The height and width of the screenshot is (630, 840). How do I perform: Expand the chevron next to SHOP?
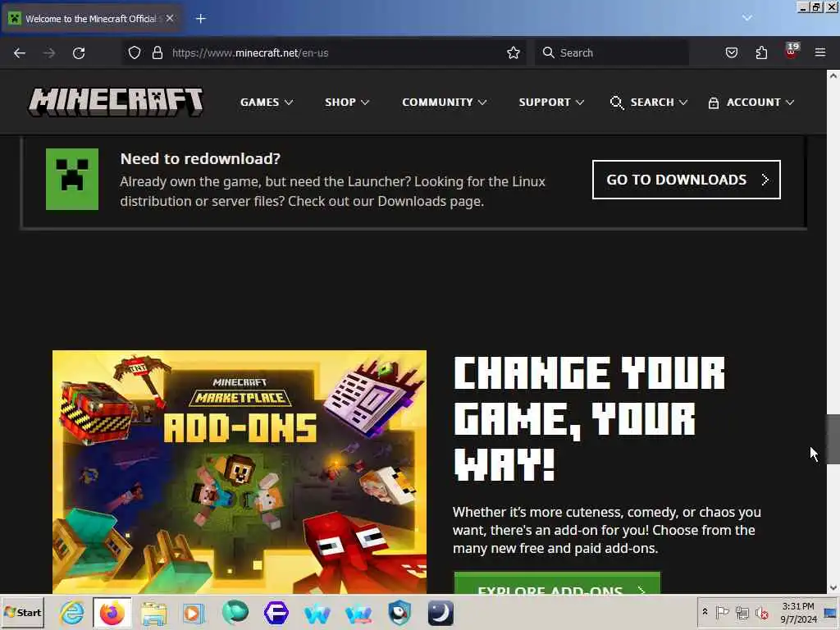(365, 103)
